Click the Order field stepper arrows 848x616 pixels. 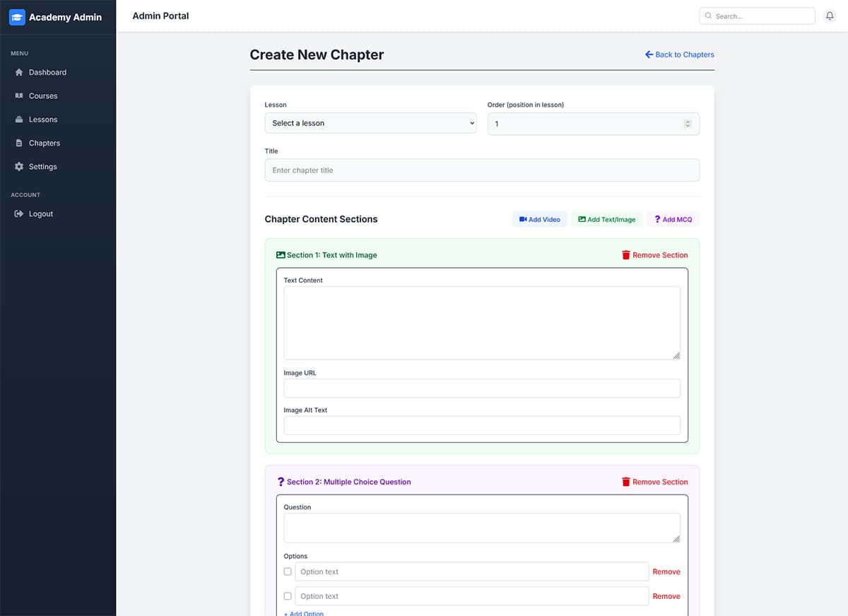(688, 124)
